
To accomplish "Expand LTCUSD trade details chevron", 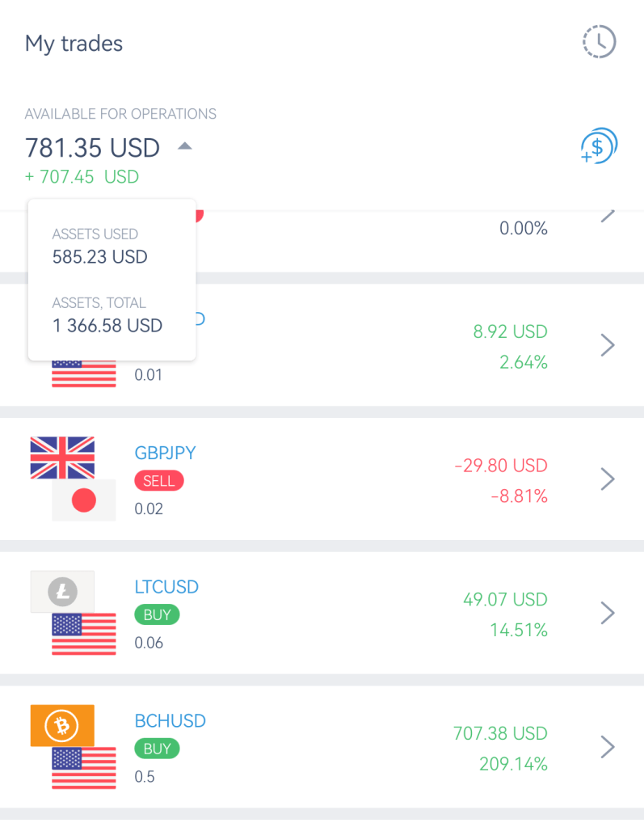I will 608,614.
